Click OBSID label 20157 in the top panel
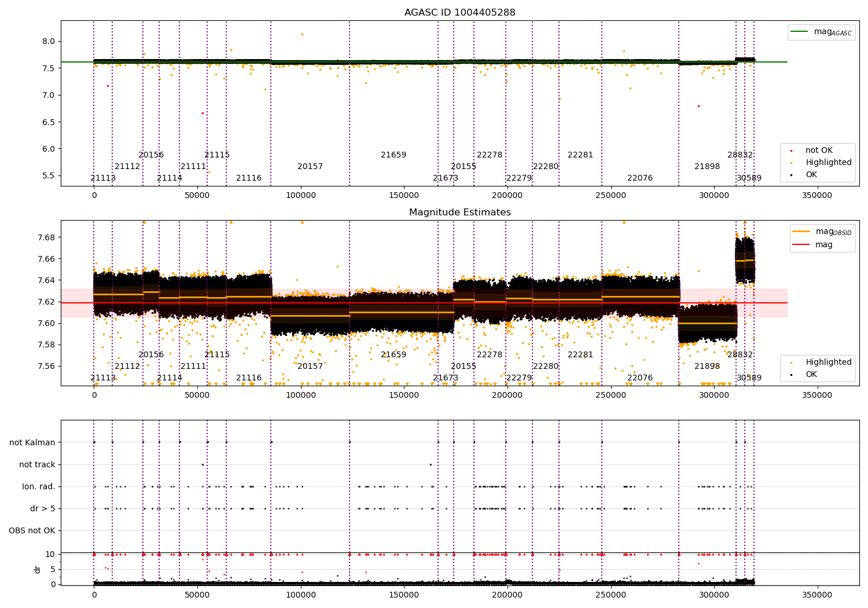The height and width of the screenshot is (608, 868). [310, 167]
